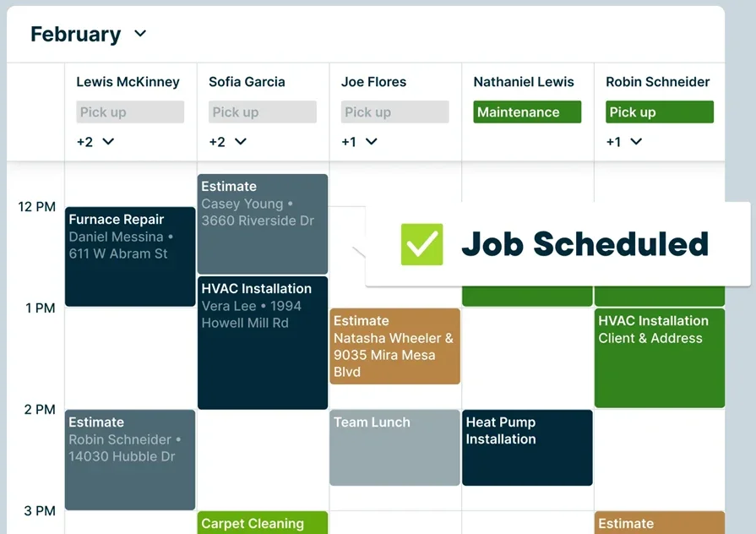This screenshot has width=756, height=534.
Task: Expand the +2 jobs under Lewis McKinney
Action: tap(94, 142)
